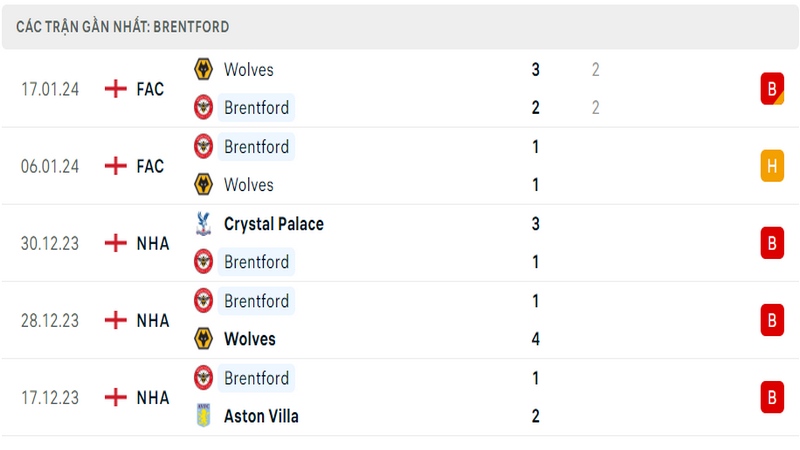The image size is (800, 450).
Task: Click Wolves crest in the 17.01.24 match
Action: pos(204,69)
